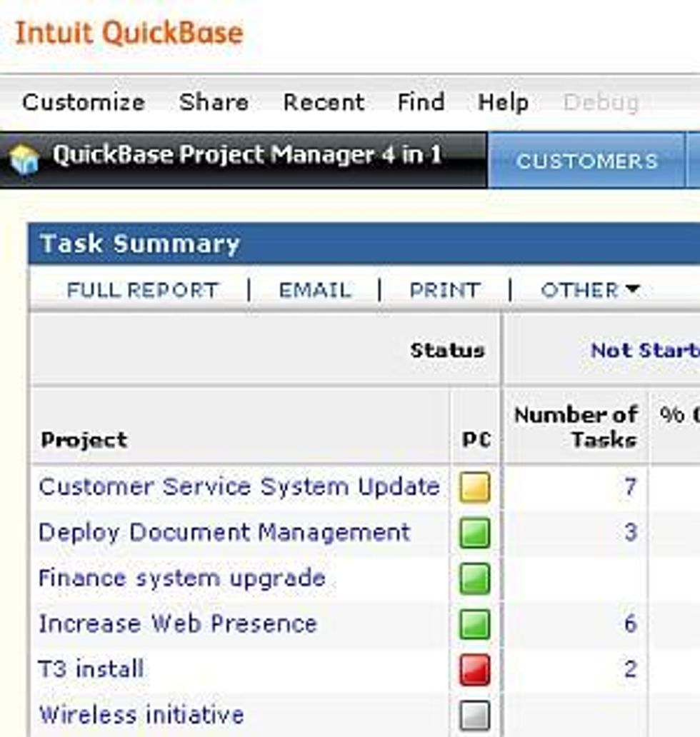Switch to the CUSTOMERS tab
This screenshot has height=737, width=700.
[586, 161]
